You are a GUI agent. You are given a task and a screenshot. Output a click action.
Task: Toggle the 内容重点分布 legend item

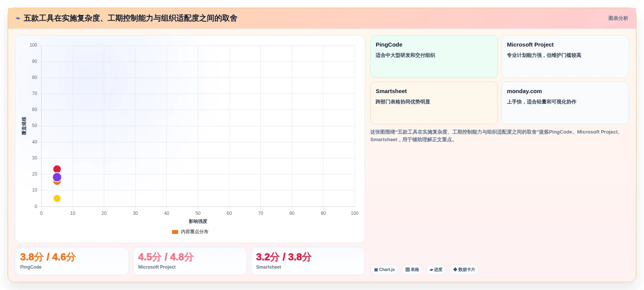pos(190,232)
